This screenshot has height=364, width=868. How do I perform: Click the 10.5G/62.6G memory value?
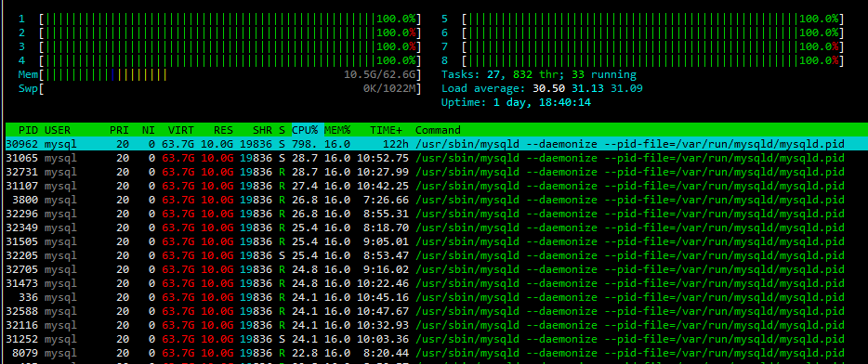point(380,74)
